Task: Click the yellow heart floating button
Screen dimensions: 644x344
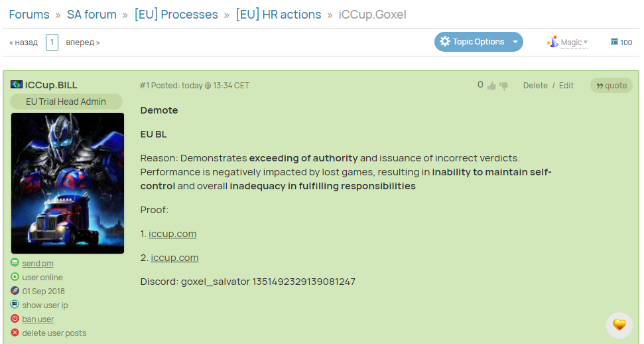Action: pos(619,325)
